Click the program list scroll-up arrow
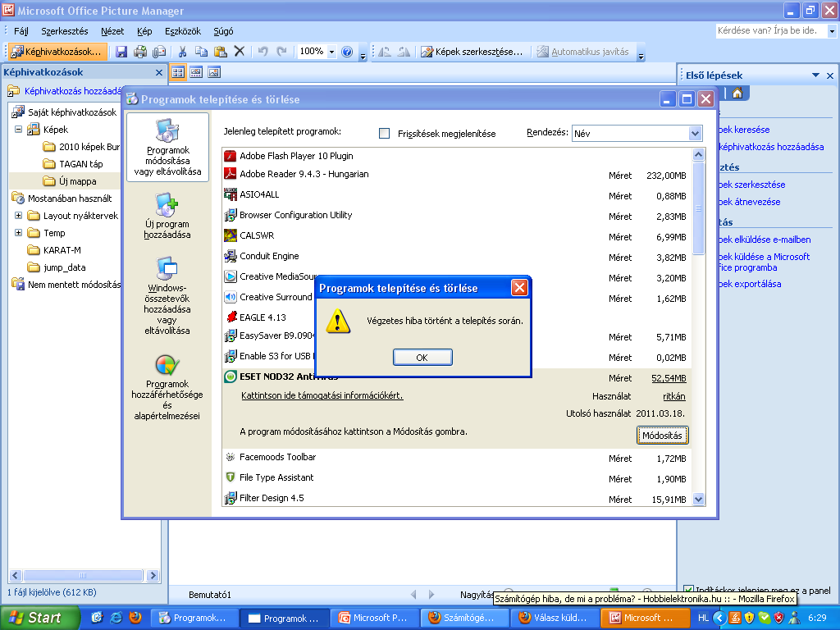The height and width of the screenshot is (630, 840). 698,155
